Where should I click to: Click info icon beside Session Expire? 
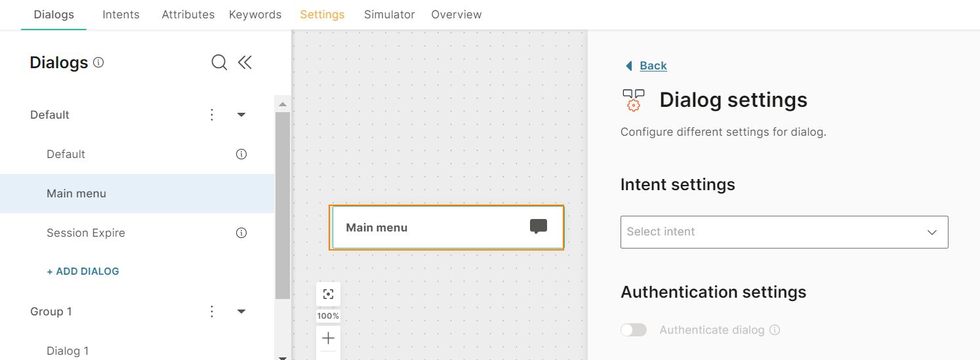point(241,233)
